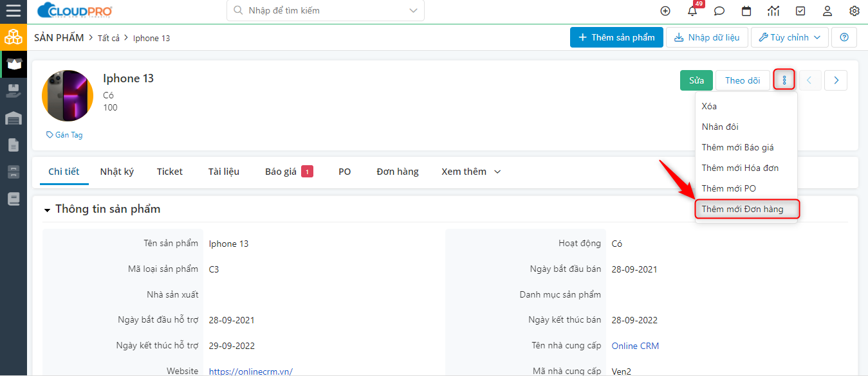Click the Nhập dữ liệu button
868x376 pixels.
[x=706, y=37]
